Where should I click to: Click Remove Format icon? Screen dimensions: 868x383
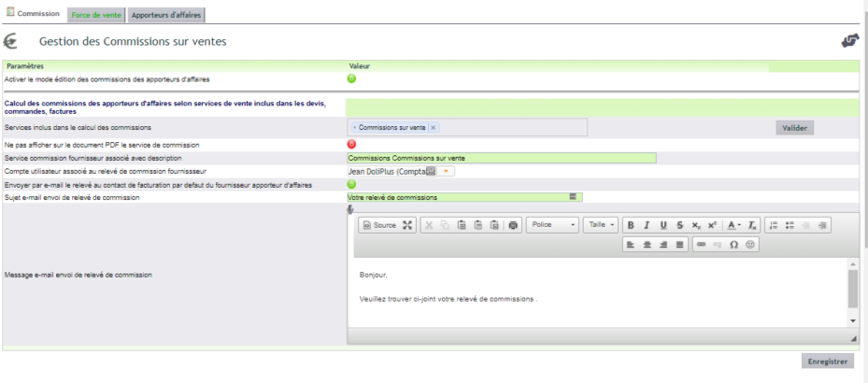pos(752,225)
